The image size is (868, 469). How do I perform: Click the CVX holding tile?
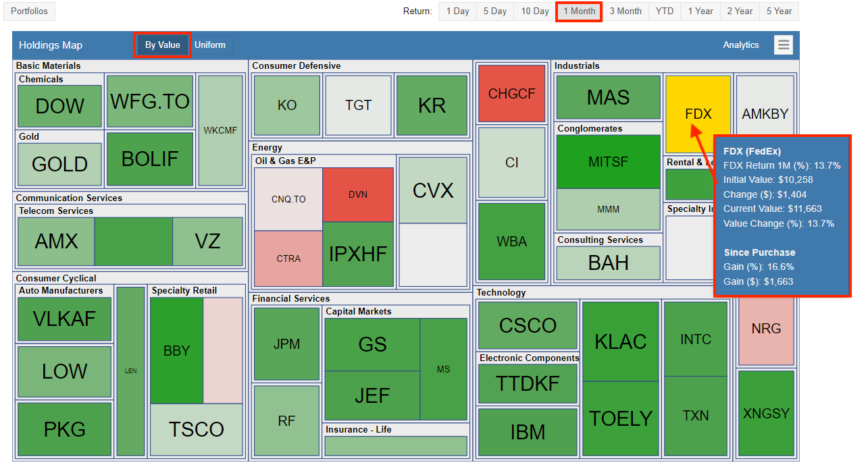pyautogui.click(x=433, y=190)
